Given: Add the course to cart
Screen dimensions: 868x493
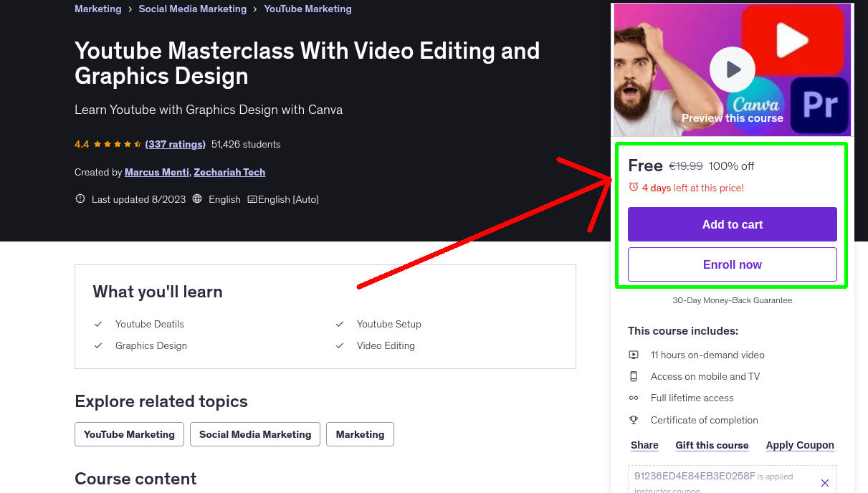Looking at the screenshot, I should click(x=733, y=224).
